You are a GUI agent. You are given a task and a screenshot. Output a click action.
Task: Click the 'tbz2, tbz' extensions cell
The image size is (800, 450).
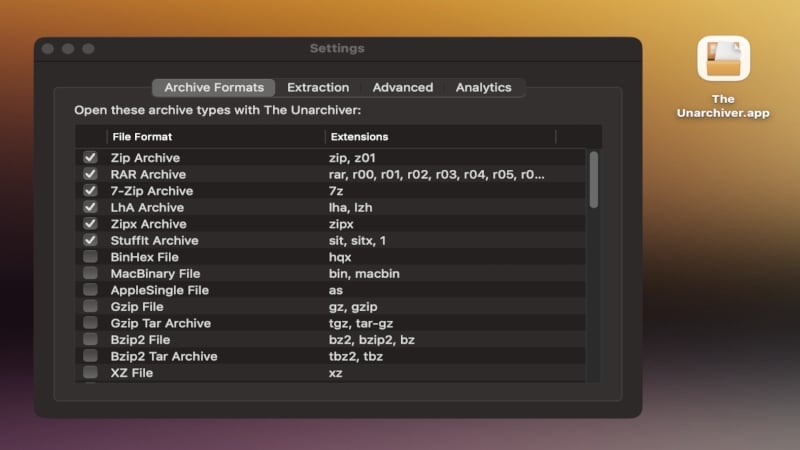click(x=356, y=356)
